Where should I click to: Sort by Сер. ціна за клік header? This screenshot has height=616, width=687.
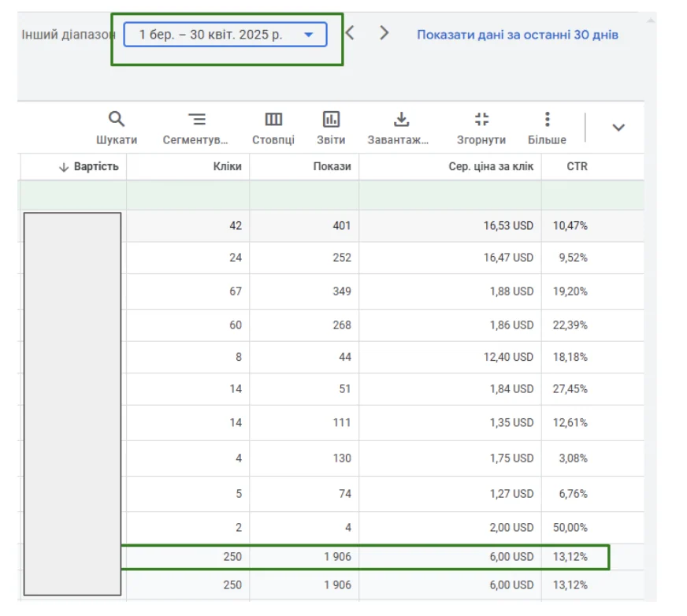click(491, 166)
